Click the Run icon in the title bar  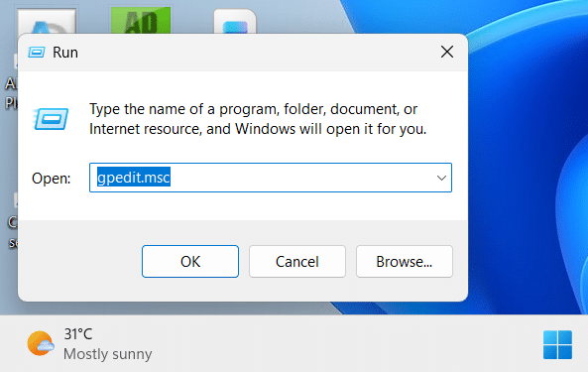(37, 53)
